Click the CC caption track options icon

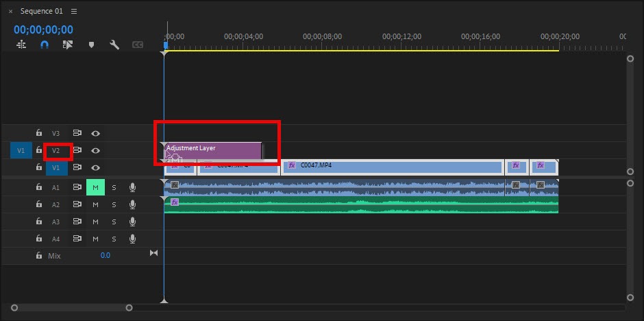pyautogui.click(x=138, y=45)
